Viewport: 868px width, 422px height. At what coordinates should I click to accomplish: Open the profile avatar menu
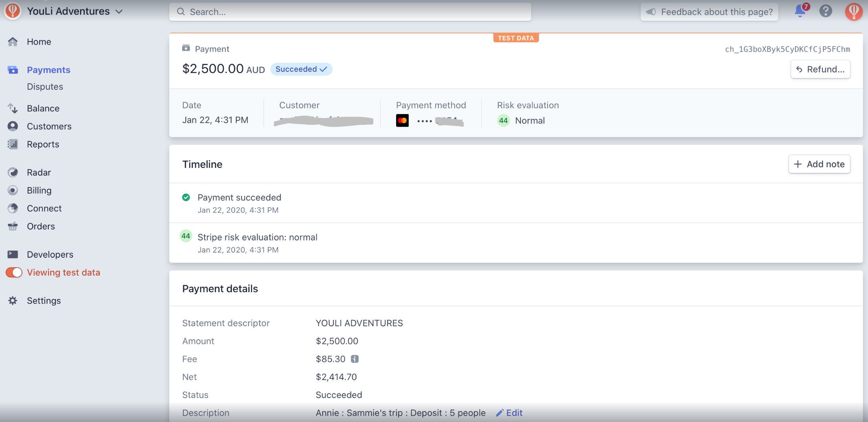pyautogui.click(x=853, y=11)
